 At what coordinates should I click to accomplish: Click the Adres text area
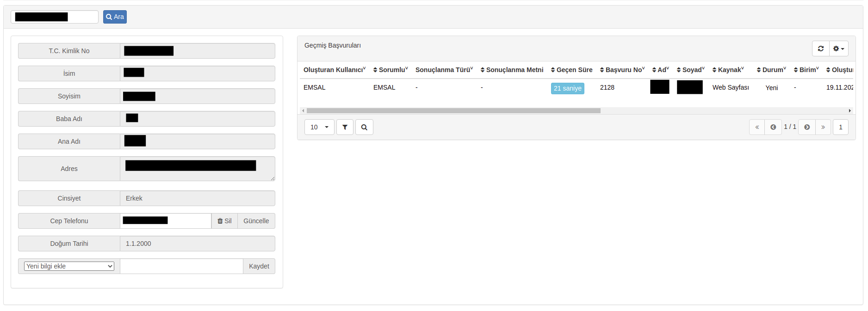click(x=198, y=169)
